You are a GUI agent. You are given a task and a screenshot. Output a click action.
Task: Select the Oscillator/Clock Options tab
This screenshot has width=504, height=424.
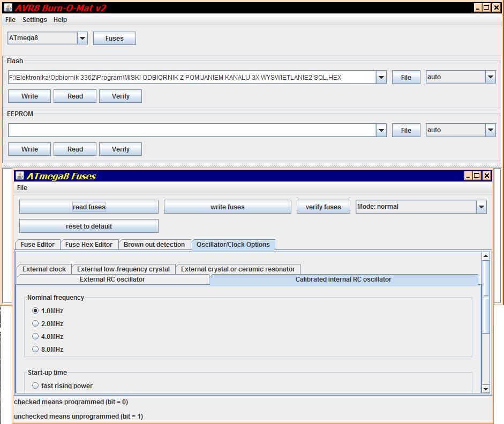(233, 245)
